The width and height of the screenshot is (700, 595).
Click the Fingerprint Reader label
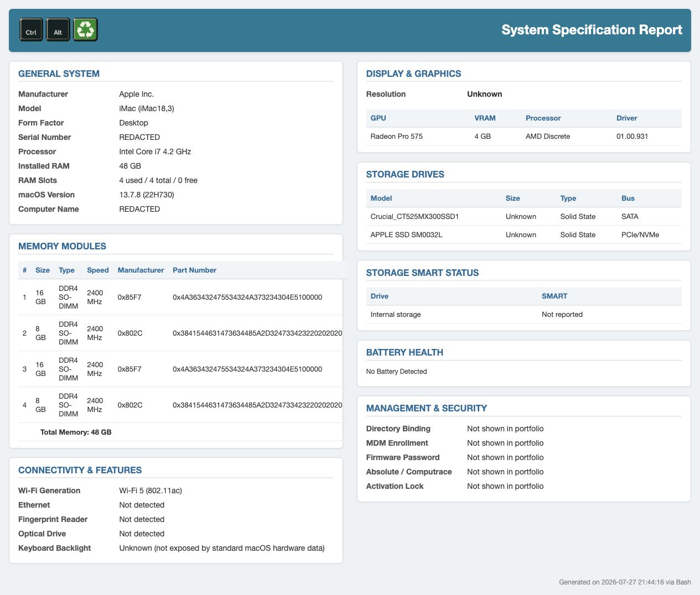[x=53, y=519]
